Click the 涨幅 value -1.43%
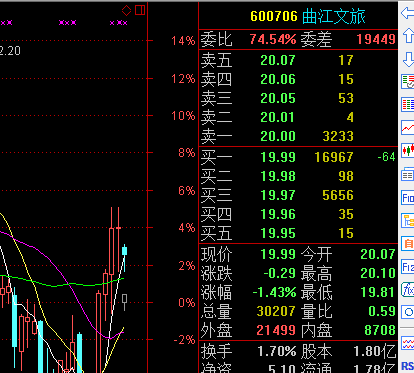The image size is (414, 373). tap(274, 292)
